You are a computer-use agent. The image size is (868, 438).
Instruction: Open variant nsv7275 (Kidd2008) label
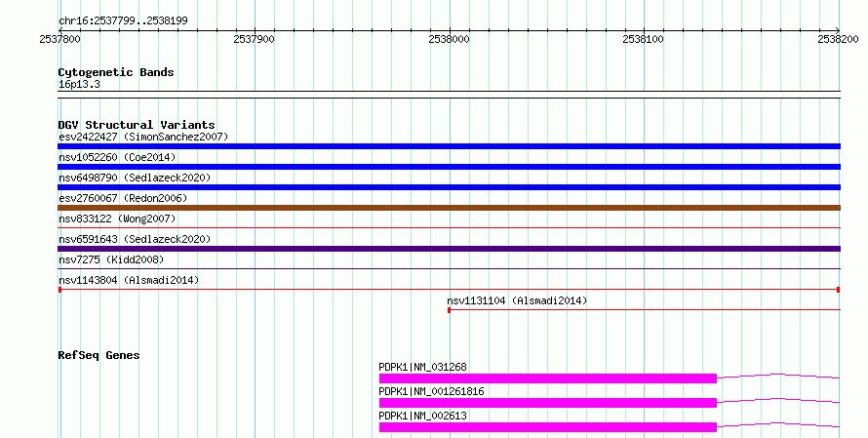tap(111, 259)
